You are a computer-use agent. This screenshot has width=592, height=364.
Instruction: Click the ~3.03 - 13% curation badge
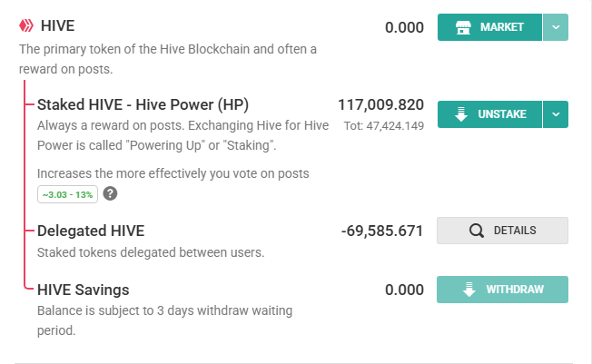pos(67,194)
